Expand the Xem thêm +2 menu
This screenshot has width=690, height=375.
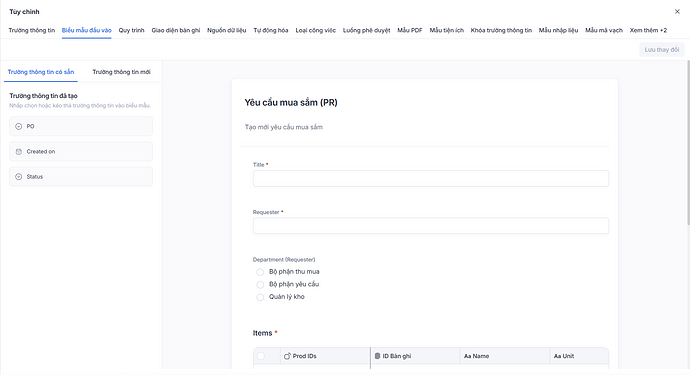click(648, 30)
